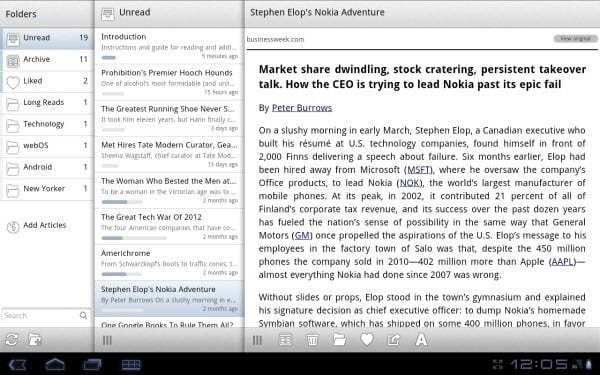The height and width of the screenshot is (375, 600).
Task: Tap the reader panel grip icon
Action: point(257,340)
